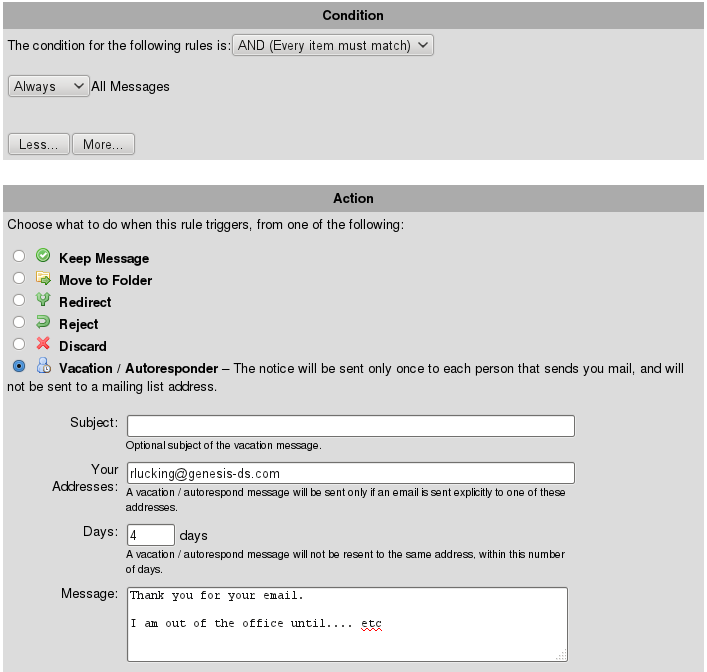Viewport: 707px width, 672px height.
Task: Select the Vacation / Autoresponder radio button
Action: pos(19,366)
